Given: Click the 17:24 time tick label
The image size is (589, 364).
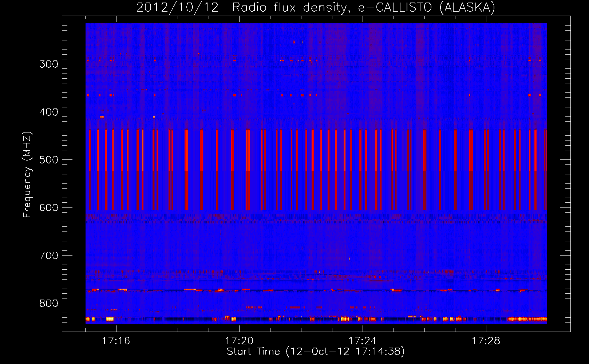Looking at the screenshot, I should [363, 341].
